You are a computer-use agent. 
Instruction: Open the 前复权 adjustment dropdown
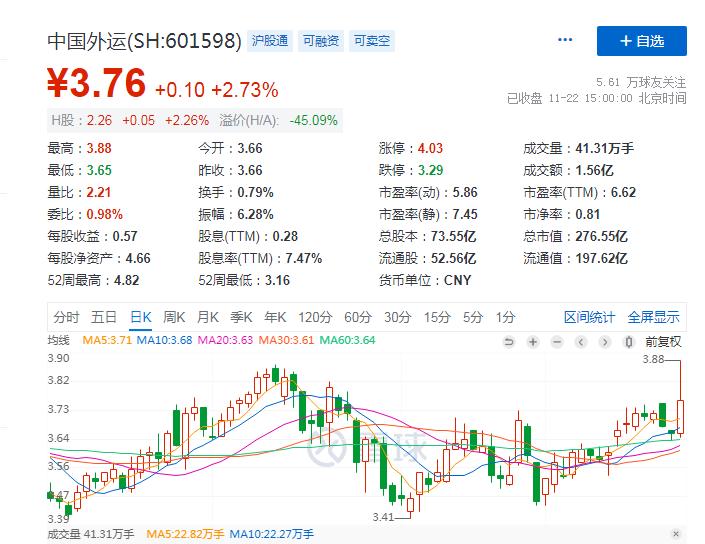pyautogui.click(x=663, y=342)
